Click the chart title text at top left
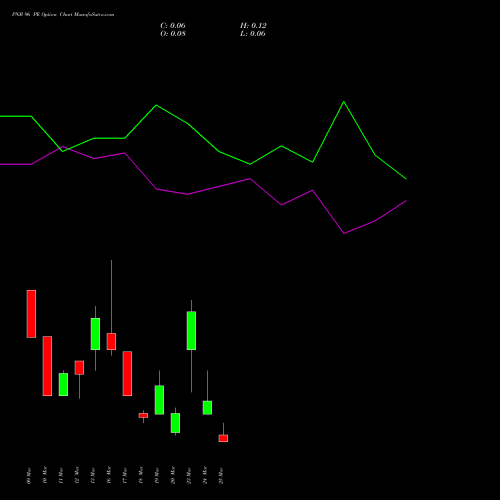The image size is (500, 500). tap(63, 15)
